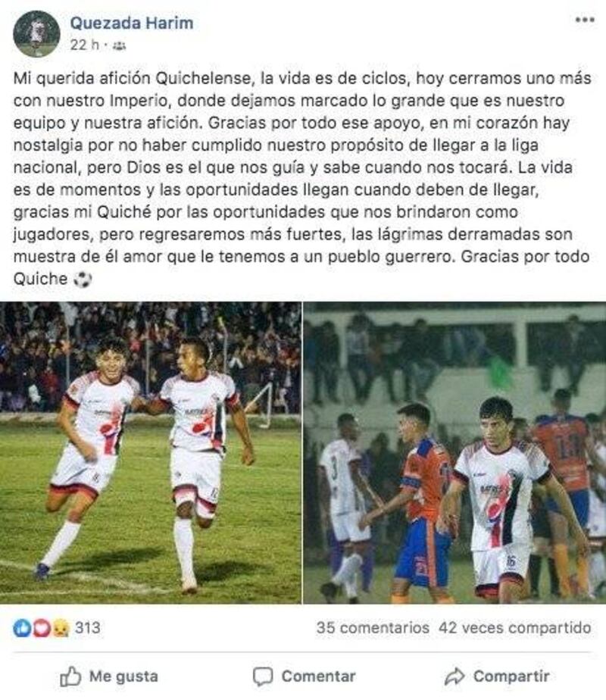Viewport: 606px width, 700px height.
Task: Click the sad face reaction icon
Action: tap(60, 628)
